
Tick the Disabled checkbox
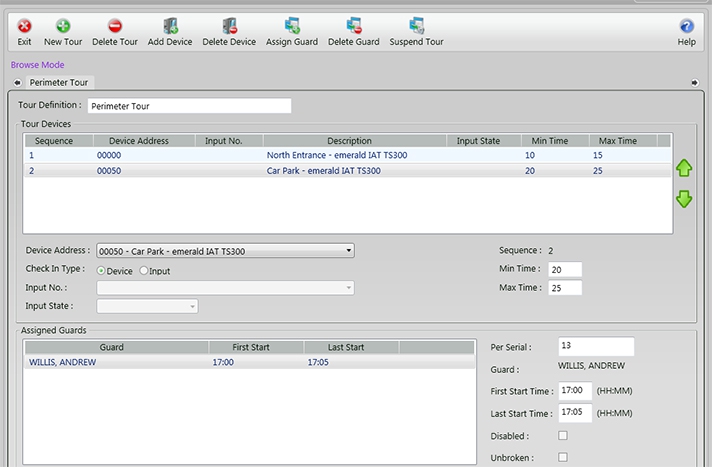point(563,435)
